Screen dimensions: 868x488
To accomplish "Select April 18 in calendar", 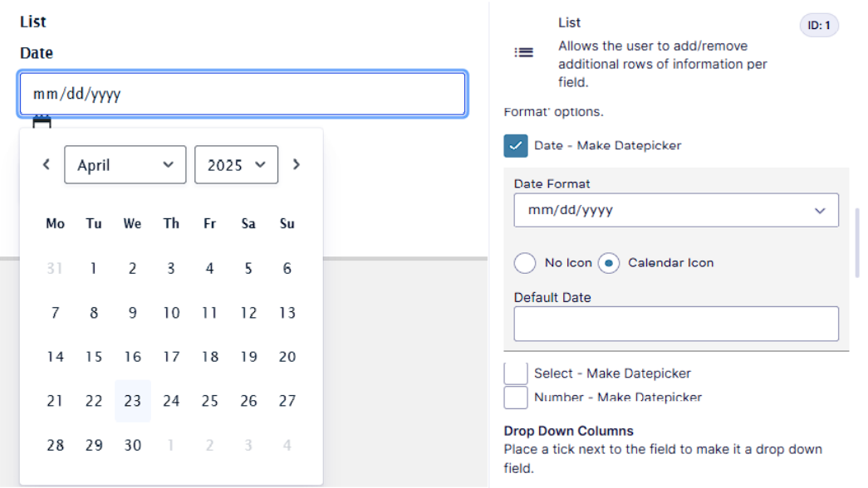I will [210, 357].
